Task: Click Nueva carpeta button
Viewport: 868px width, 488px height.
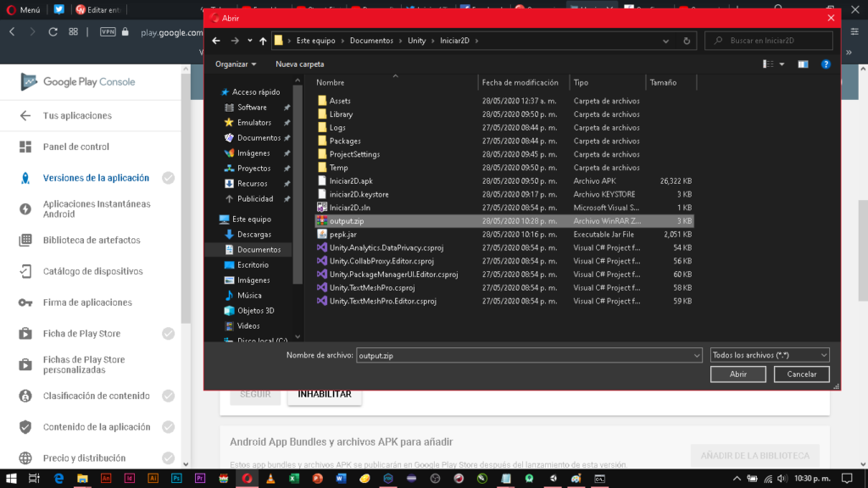Action: coord(300,64)
